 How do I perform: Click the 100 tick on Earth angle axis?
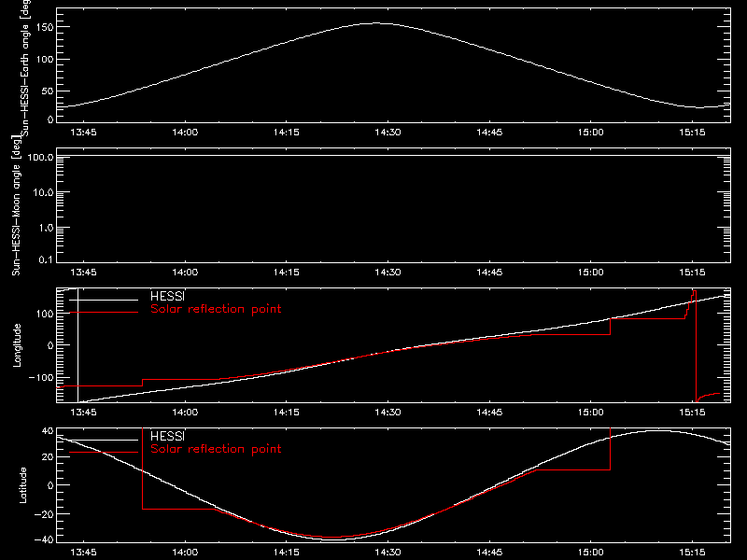coord(44,60)
